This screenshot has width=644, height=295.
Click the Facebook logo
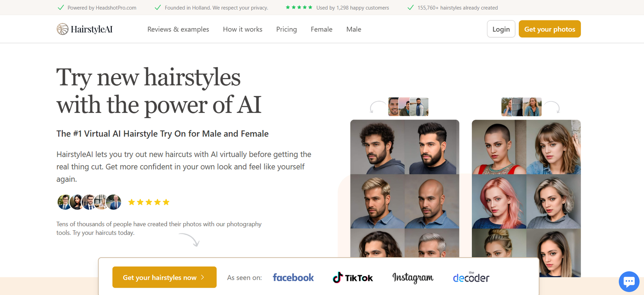(x=293, y=278)
